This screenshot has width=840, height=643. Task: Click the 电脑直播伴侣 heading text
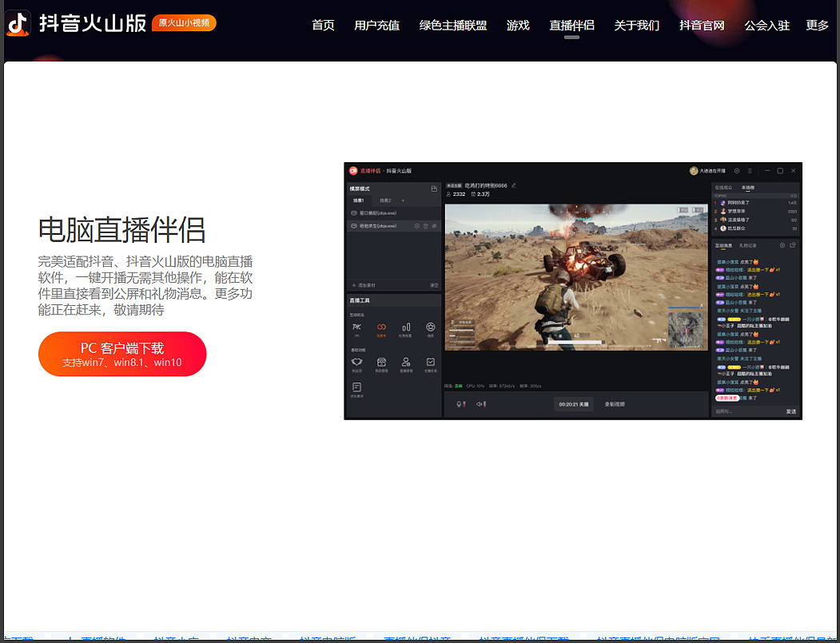pyautogui.click(x=121, y=230)
